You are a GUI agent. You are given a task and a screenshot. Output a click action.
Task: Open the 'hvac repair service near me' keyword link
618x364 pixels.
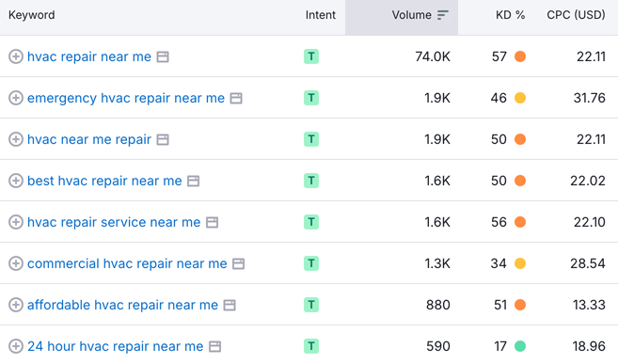pos(114,222)
